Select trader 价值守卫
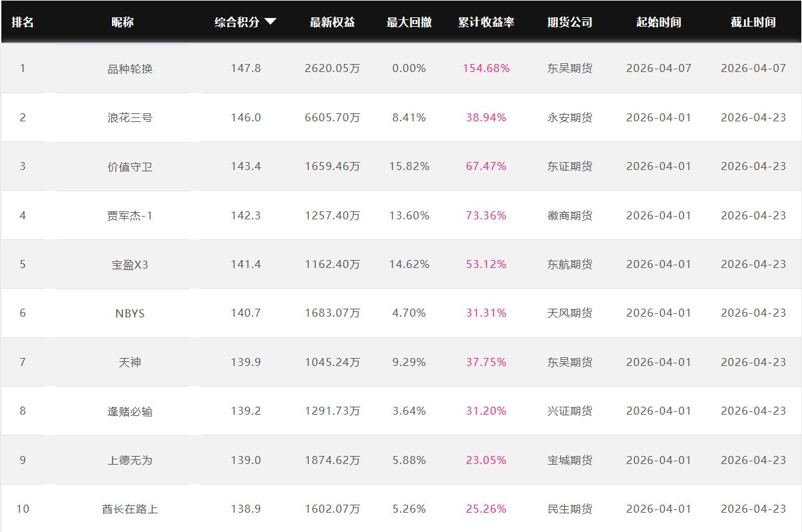This screenshot has width=802, height=532. point(130,167)
